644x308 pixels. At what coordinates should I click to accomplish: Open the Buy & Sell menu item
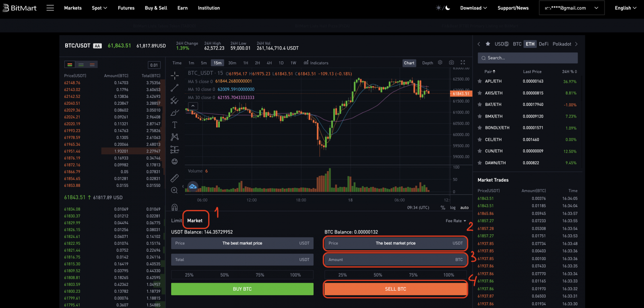(x=156, y=8)
